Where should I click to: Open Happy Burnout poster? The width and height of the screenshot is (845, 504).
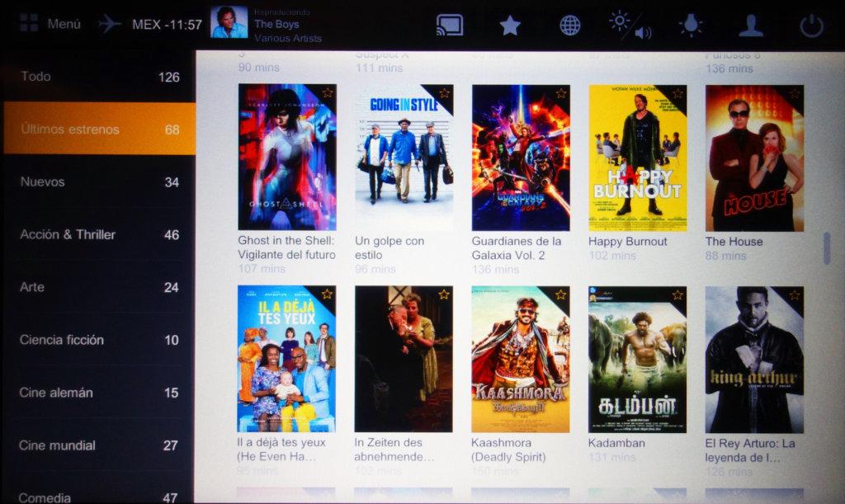tap(638, 158)
